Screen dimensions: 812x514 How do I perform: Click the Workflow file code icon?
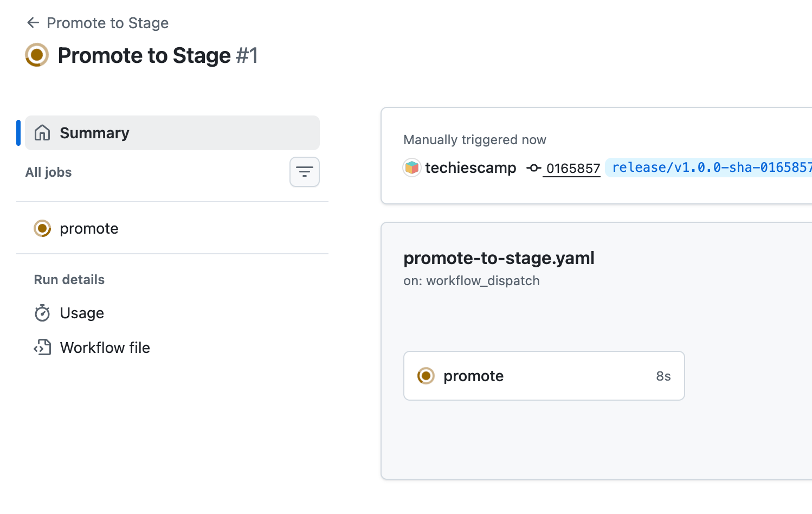[x=42, y=348]
